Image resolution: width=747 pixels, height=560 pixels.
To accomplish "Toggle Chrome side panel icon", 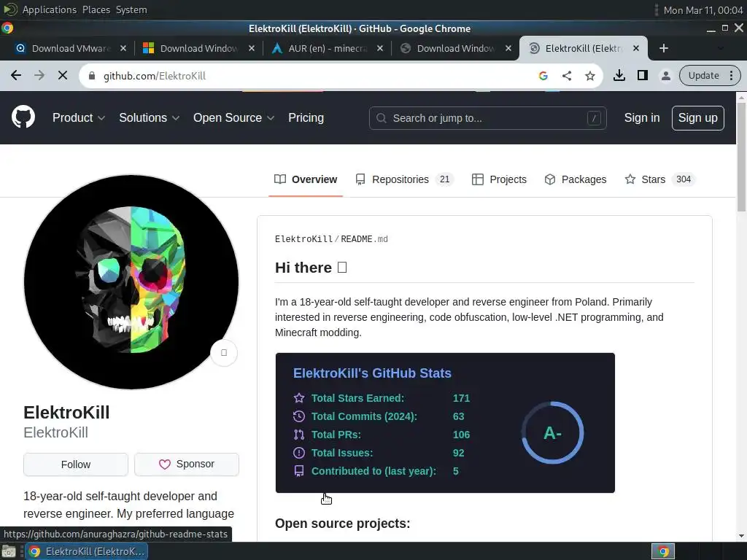I will pyautogui.click(x=642, y=75).
